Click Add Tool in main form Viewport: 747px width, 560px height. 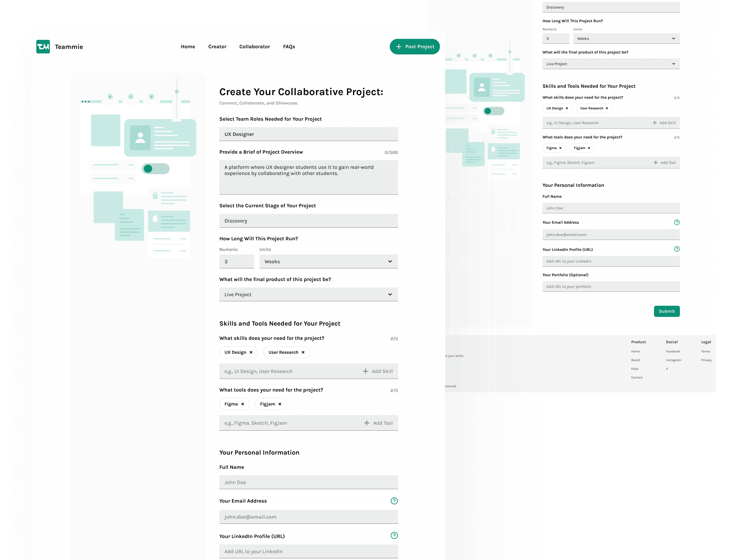[378, 423]
